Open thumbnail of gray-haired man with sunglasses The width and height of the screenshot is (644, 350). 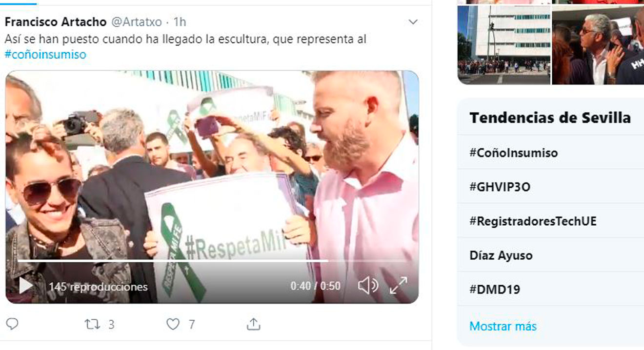(598, 44)
